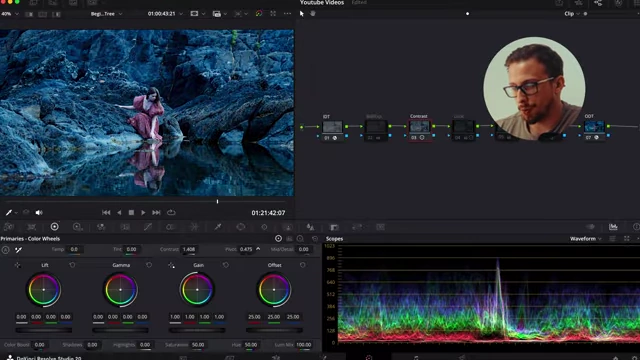
Task: Toggle loop playback button
Action: pos(171,213)
